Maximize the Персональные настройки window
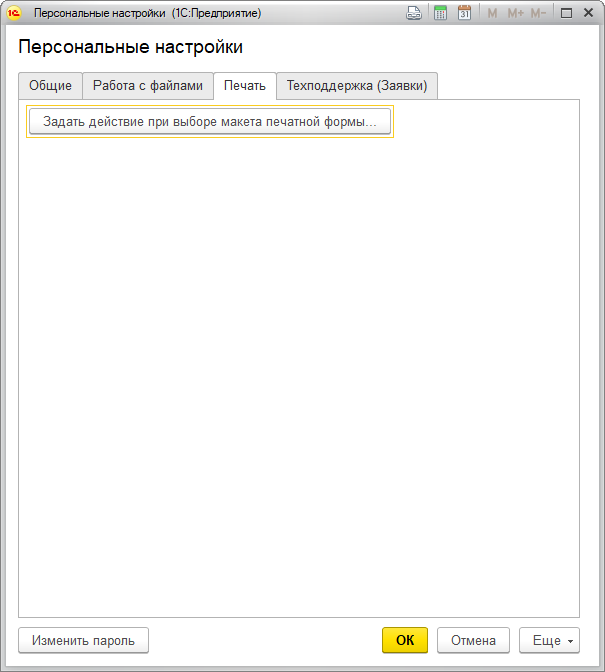 coord(566,13)
